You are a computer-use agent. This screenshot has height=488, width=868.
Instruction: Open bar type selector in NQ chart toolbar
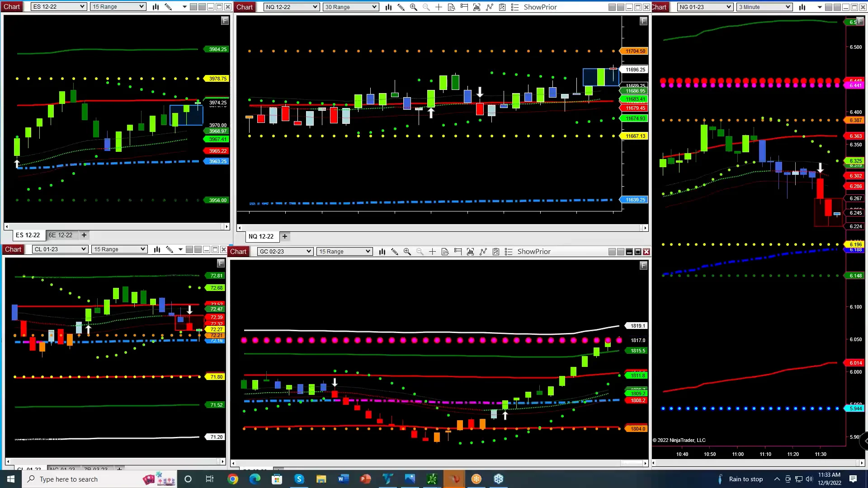point(388,7)
